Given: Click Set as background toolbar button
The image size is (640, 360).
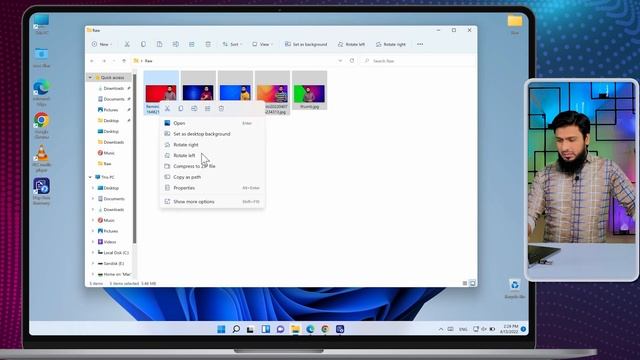Looking at the screenshot, I should click(306, 44).
